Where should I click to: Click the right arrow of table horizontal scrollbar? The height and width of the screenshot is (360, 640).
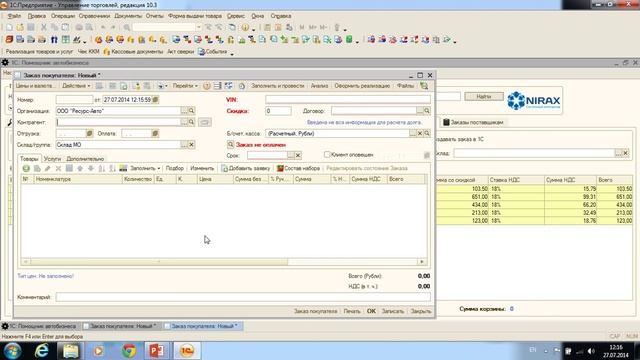click(x=422, y=262)
